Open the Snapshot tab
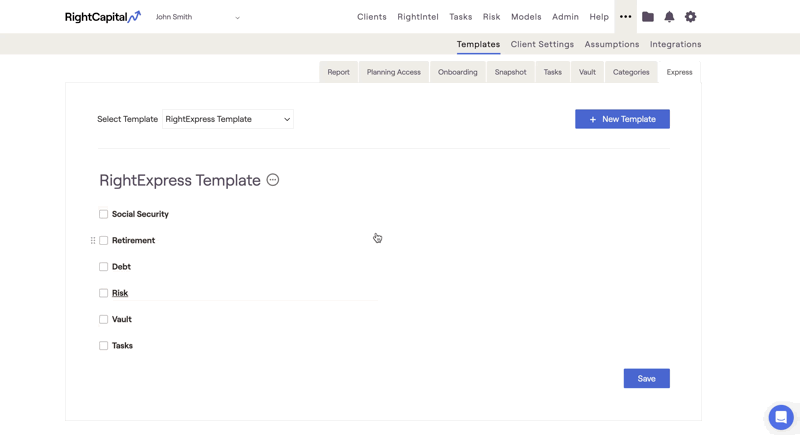The image size is (800, 435). [x=510, y=72]
